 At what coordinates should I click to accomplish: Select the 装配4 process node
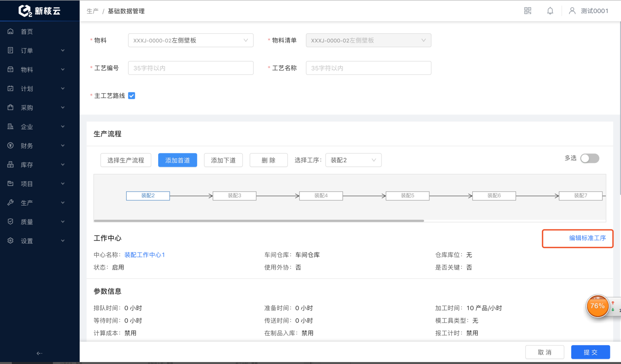point(321,196)
